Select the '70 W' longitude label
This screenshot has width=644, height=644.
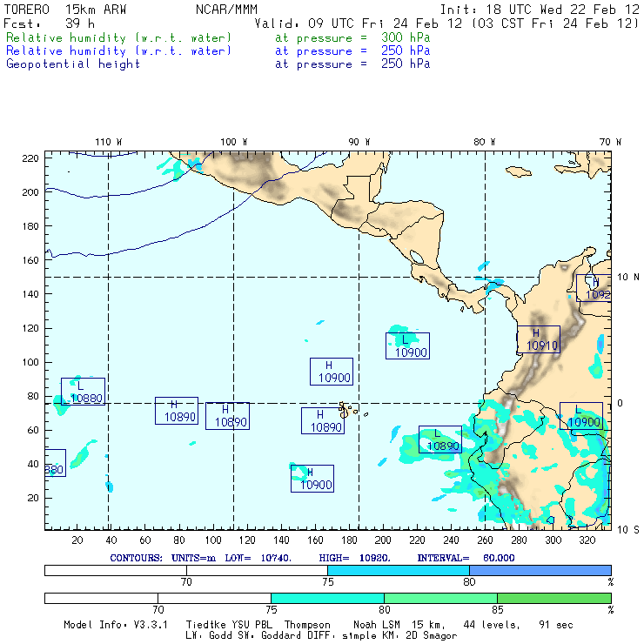[610, 142]
